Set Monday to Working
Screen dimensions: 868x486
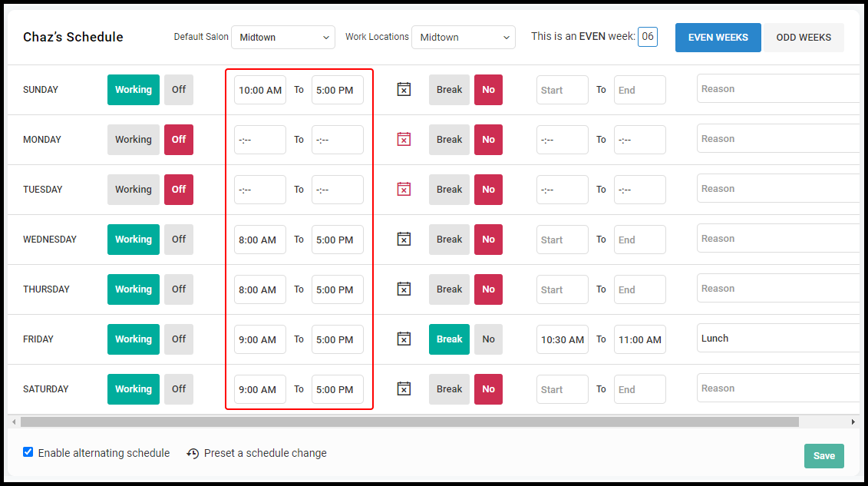pyautogui.click(x=134, y=140)
